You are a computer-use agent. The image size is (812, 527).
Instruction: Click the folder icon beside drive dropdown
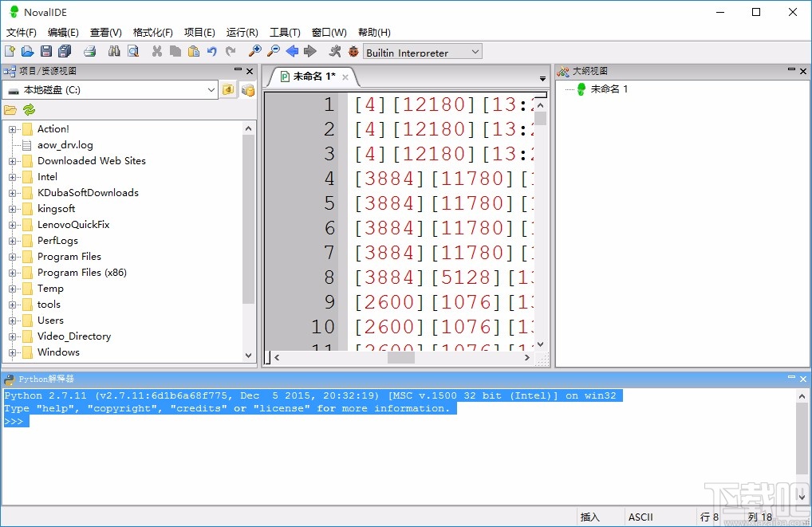(228, 89)
